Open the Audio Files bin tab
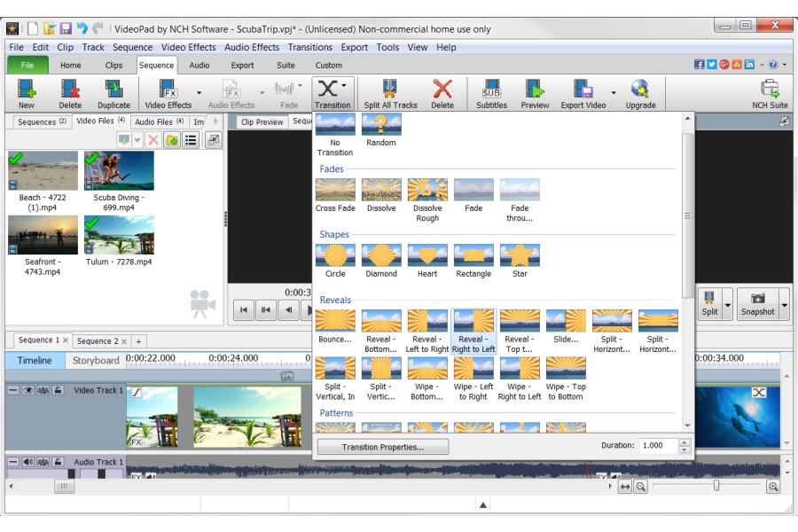Screen dimensions: 798x532 pyautogui.click(x=160, y=121)
